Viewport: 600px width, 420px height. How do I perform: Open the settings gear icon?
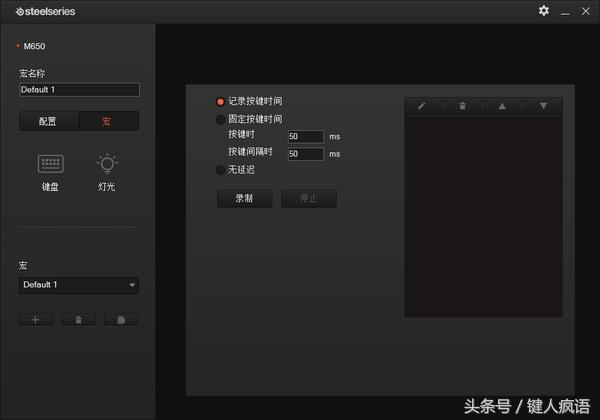coord(543,11)
